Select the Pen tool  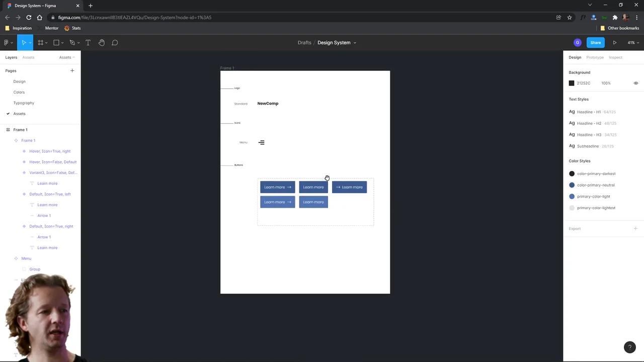coord(71,42)
